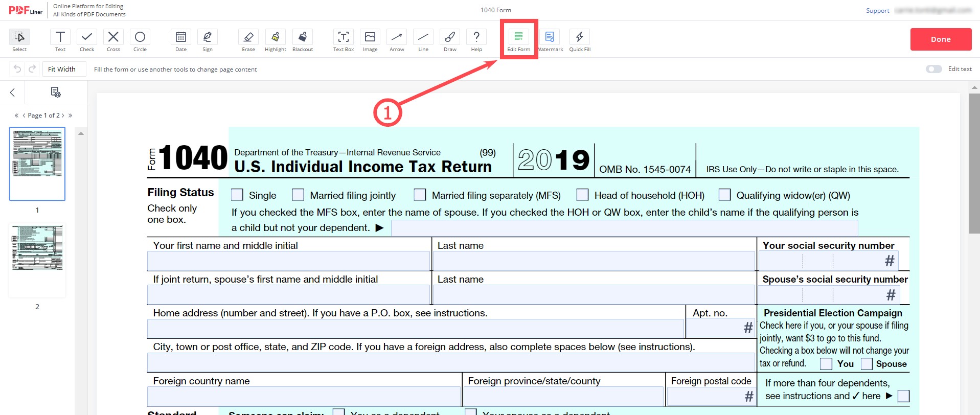
Task: Add a Text Box
Action: [344, 40]
